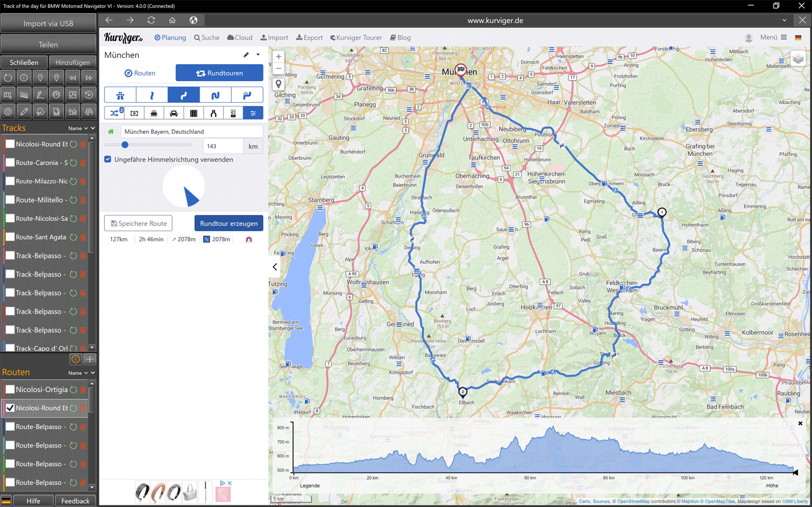Click the browser home icon
Image resolution: width=812 pixels, height=507 pixels.
point(172,20)
